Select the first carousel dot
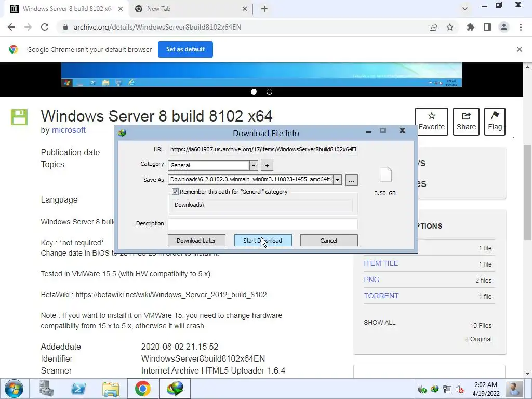This screenshot has width=532, height=399. (x=254, y=91)
